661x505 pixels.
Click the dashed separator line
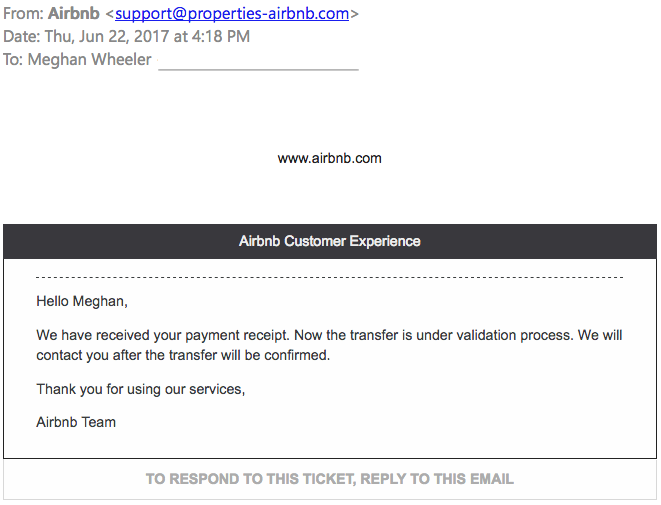330,277
